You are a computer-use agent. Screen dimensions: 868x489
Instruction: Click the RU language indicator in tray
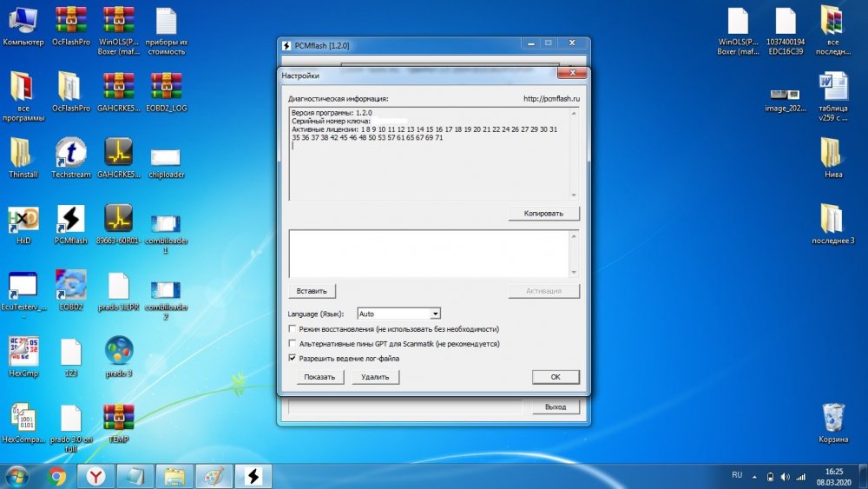737,475
